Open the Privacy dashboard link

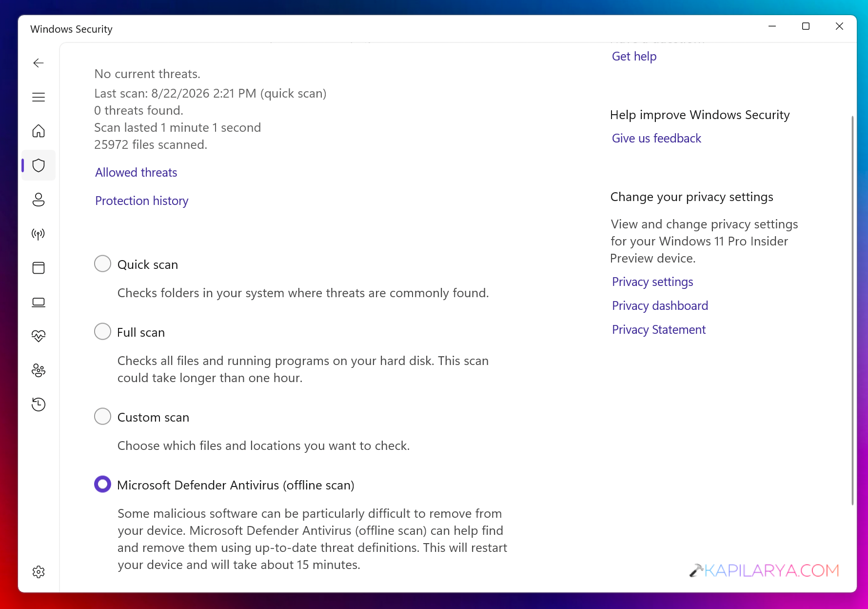tap(660, 306)
